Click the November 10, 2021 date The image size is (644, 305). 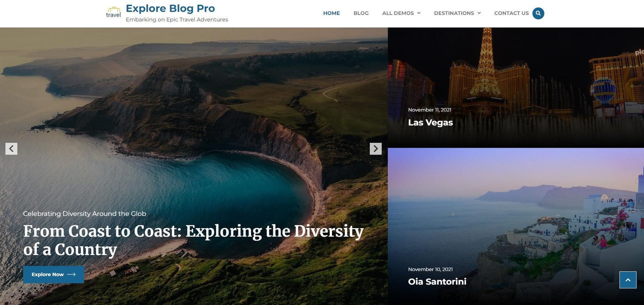[x=430, y=269]
